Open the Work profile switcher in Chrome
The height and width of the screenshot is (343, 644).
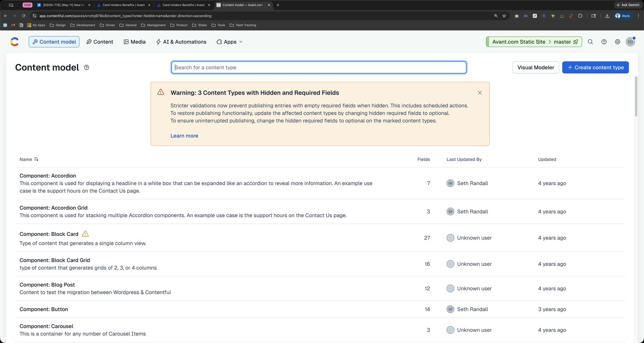[x=623, y=16]
